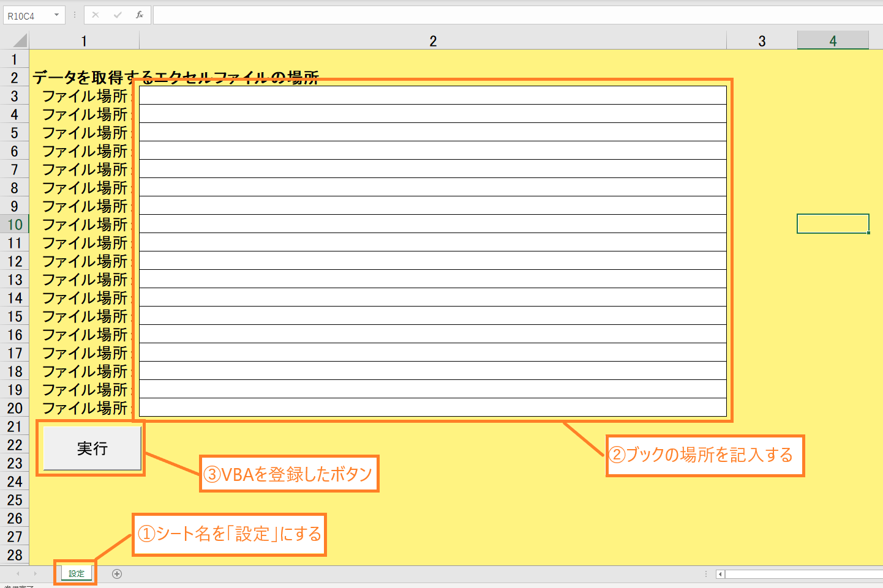Open the Name Box dropdown arrow
Screen dimensions: 883x588
tap(56, 15)
